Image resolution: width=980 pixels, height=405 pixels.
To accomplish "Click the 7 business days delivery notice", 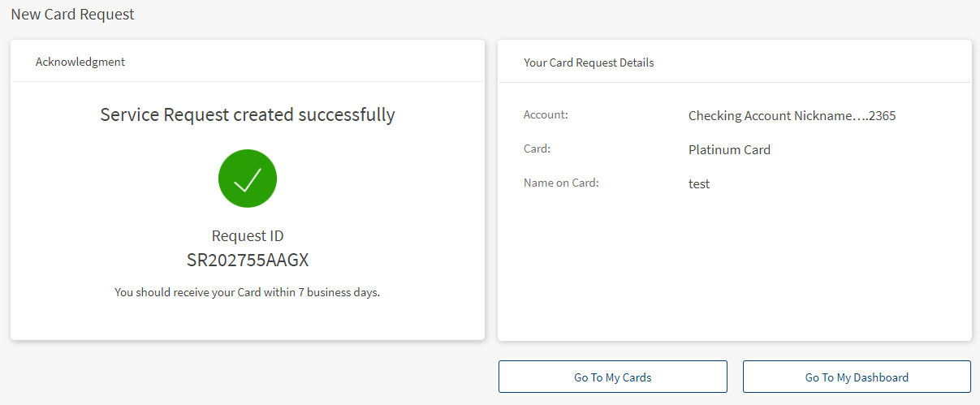I will tap(248, 292).
